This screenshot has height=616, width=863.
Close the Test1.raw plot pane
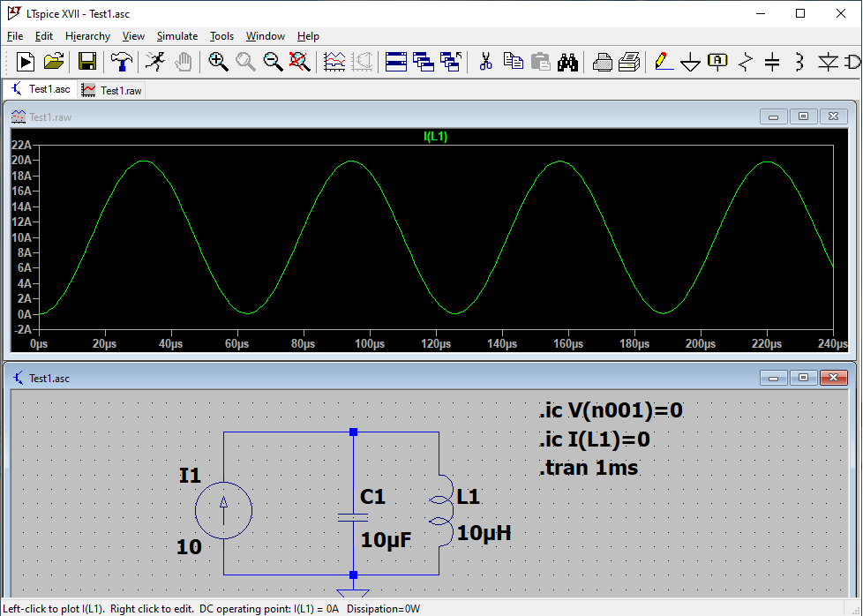coord(833,116)
